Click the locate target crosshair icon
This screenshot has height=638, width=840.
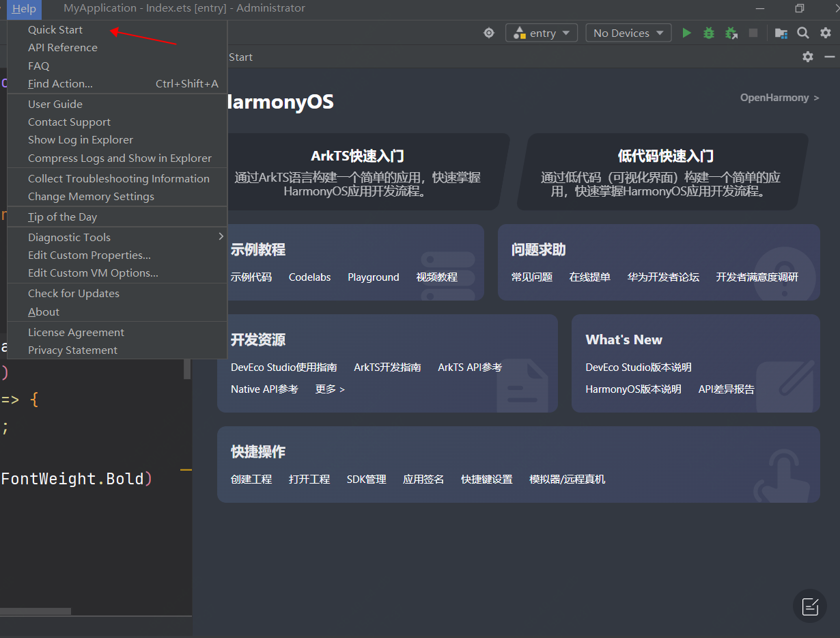click(x=489, y=33)
